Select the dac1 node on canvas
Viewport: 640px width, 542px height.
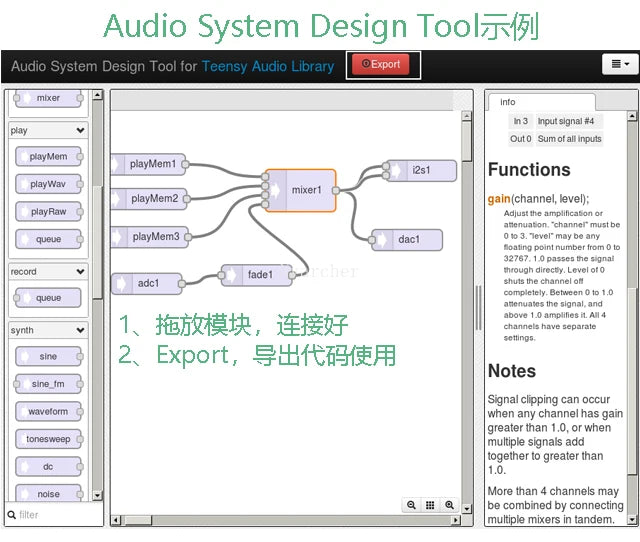point(408,240)
